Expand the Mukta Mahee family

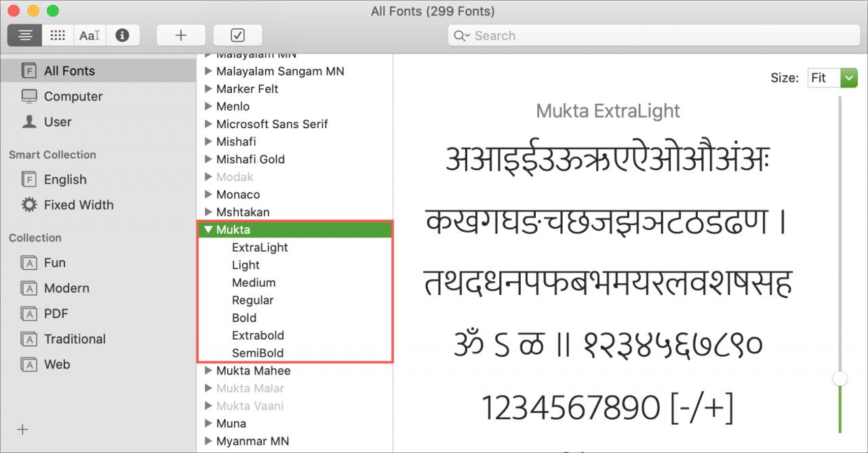point(208,371)
